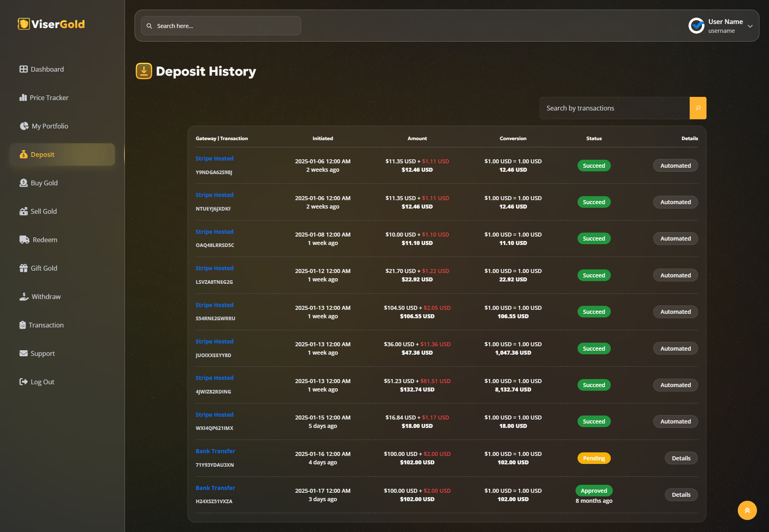769x532 pixels.
Task: Click the yellow search button for transactions
Action: tap(697, 107)
